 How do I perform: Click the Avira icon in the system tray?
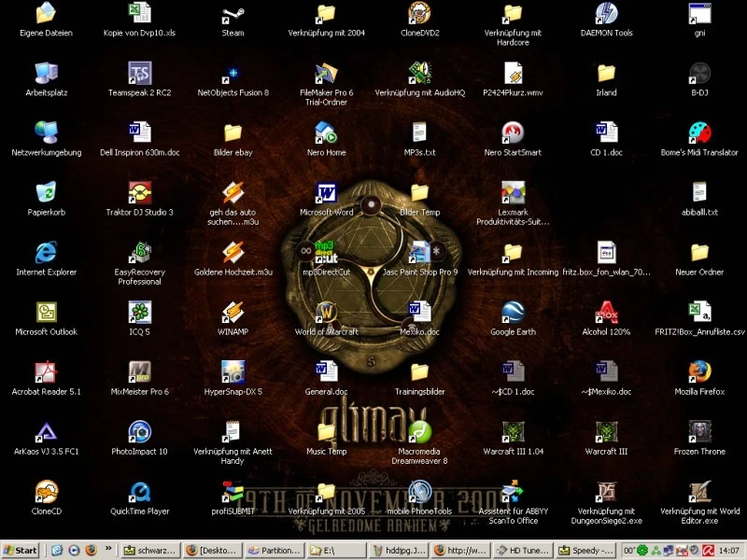708,550
